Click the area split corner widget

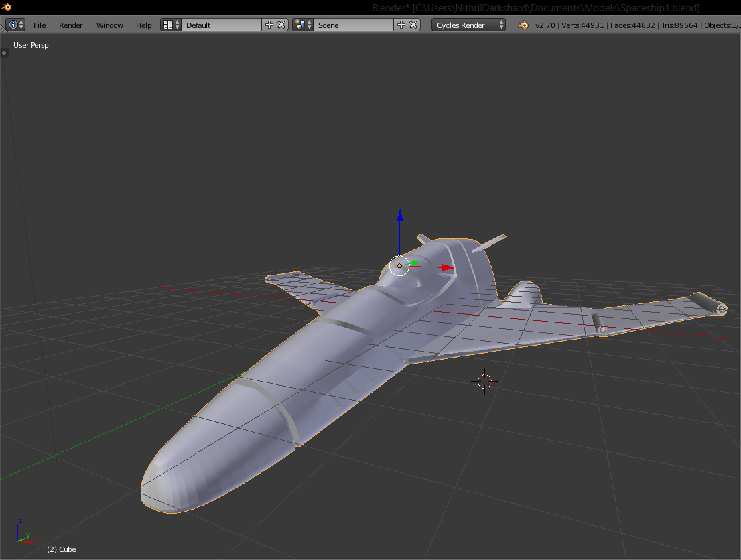[x=3, y=29]
